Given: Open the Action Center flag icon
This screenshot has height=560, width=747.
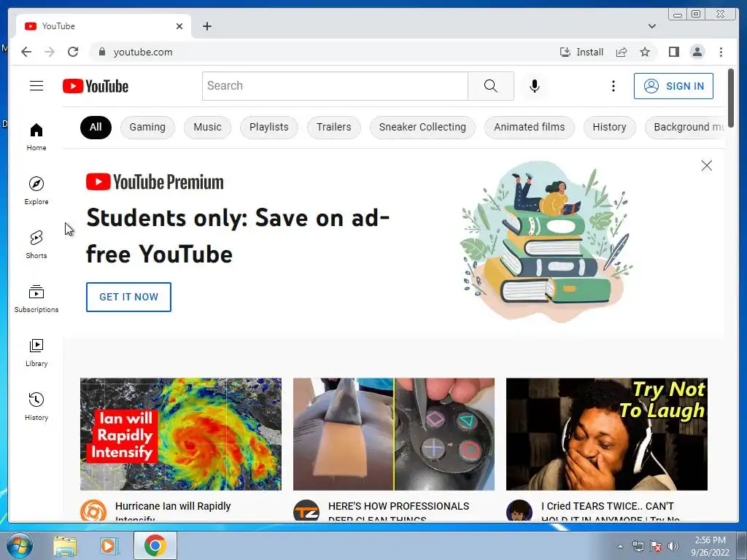Looking at the screenshot, I should 656,546.
